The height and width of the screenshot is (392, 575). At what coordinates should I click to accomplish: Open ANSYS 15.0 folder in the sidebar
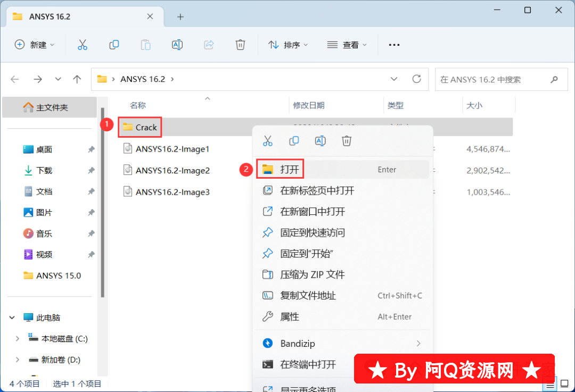pos(52,276)
